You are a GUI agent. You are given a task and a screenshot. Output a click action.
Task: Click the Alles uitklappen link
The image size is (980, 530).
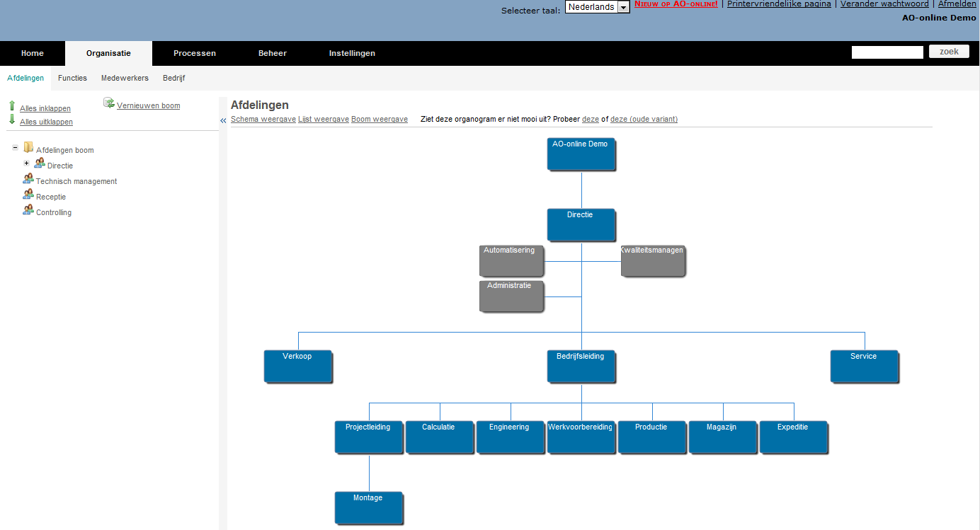tap(46, 122)
